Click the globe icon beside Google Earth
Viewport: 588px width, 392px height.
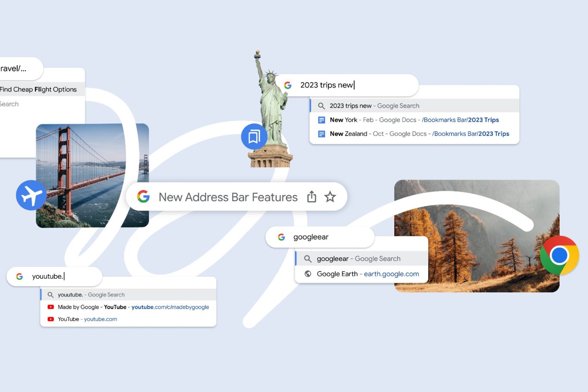308,274
